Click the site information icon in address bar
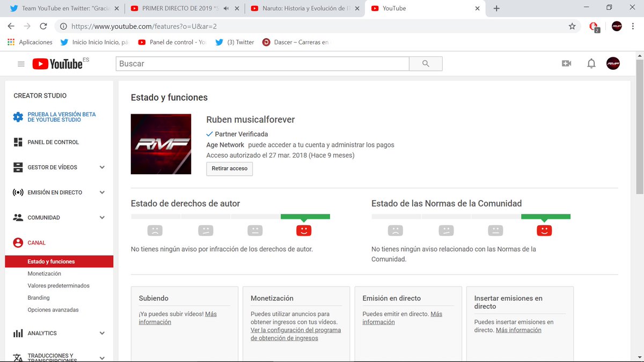 click(63, 26)
